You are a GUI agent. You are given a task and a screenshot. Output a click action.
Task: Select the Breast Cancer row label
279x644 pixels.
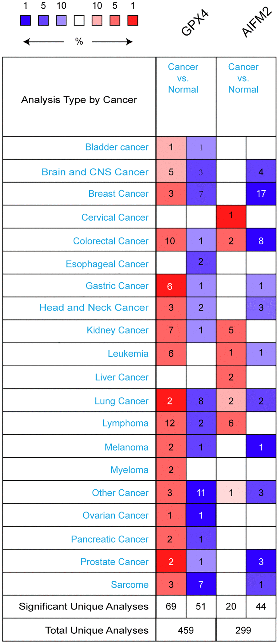click(118, 194)
